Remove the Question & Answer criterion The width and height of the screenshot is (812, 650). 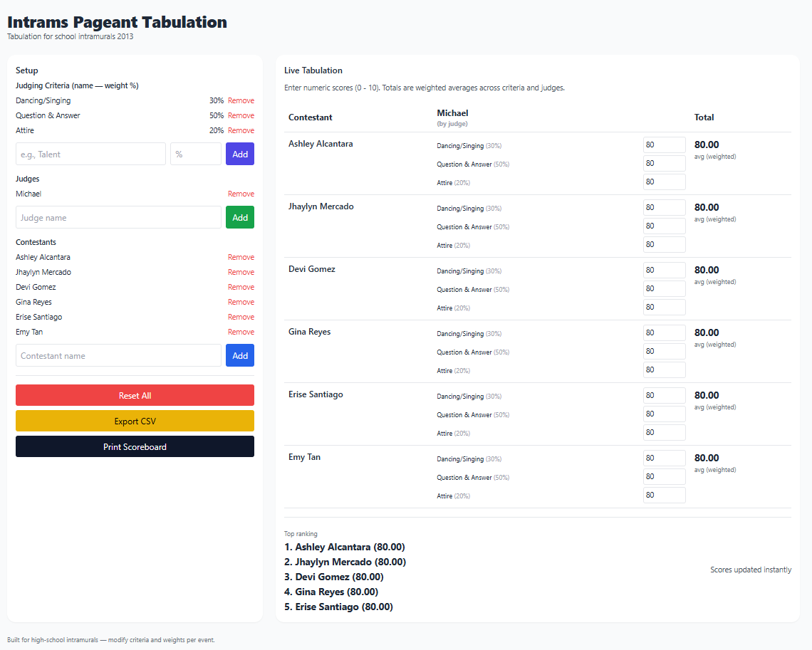click(x=241, y=115)
